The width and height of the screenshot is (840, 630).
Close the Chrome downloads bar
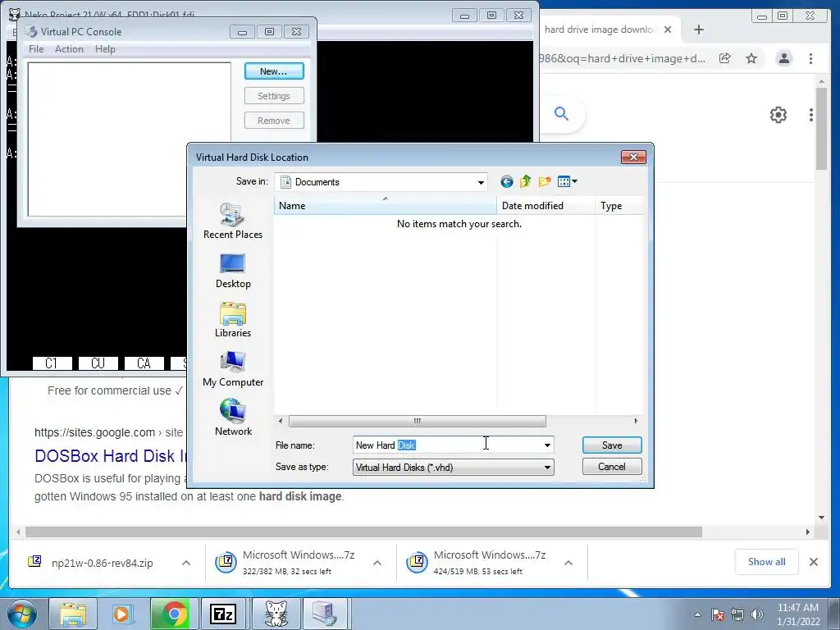[x=813, y=562]
